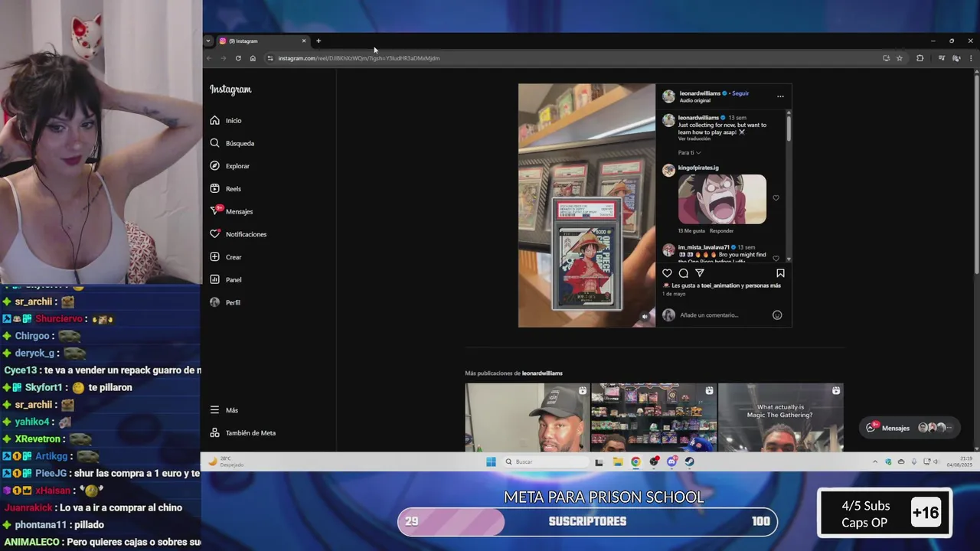
Task: Open Steam from the taskbar
Action: click(x=689, y=461)
